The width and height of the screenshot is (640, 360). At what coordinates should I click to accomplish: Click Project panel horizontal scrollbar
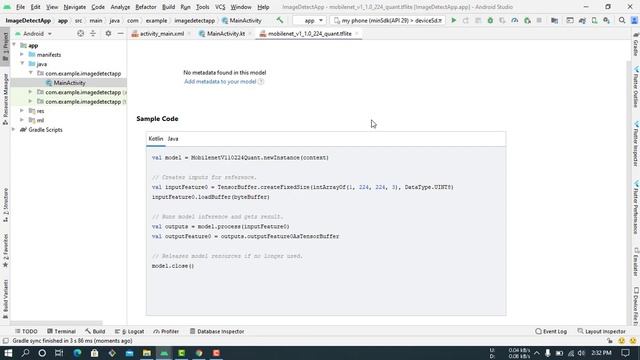tap(56, 323)
